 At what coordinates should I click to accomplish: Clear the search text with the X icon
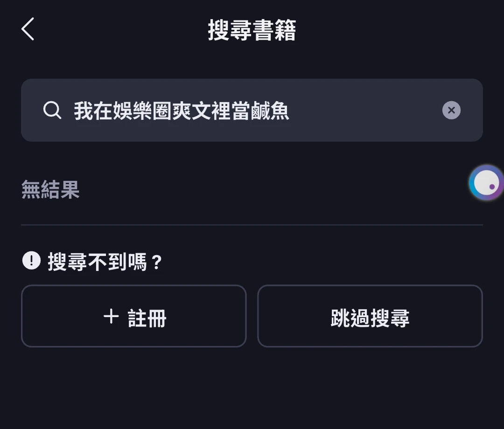tap(451, 111)
